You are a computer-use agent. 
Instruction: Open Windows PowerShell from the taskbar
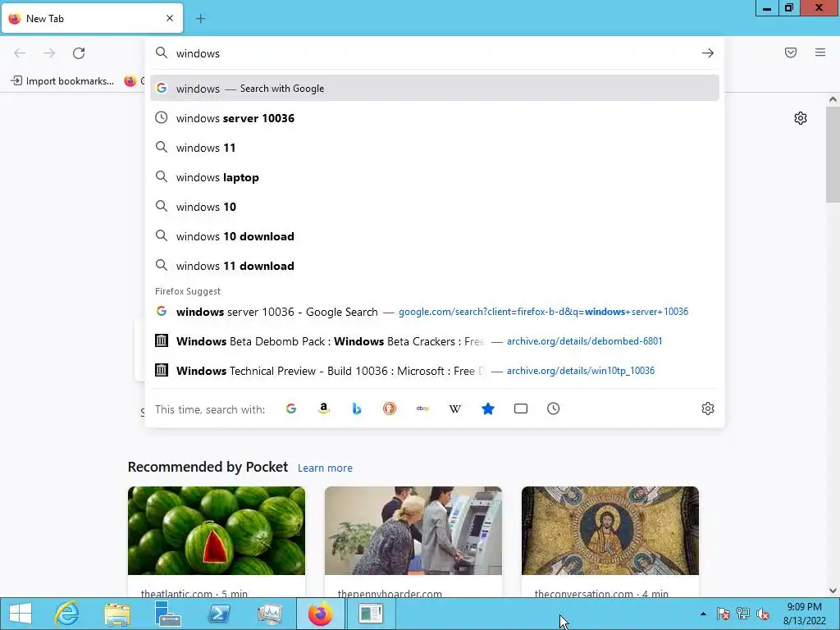(x=219, y=614)
